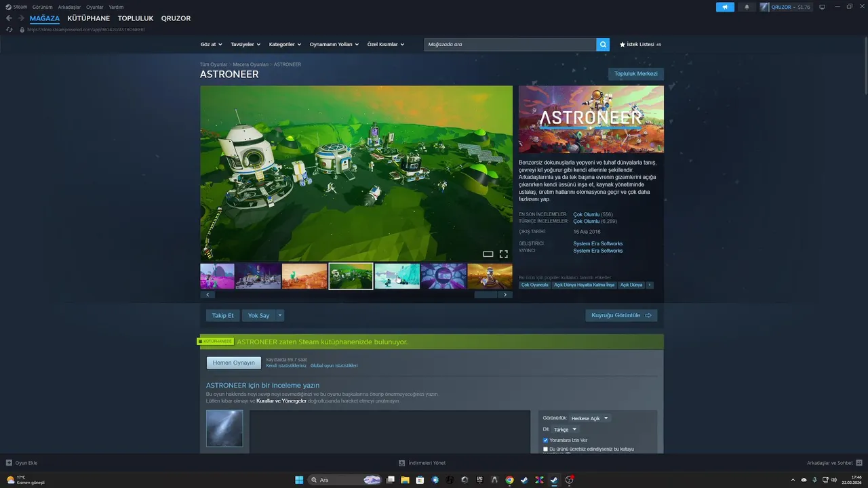Open Global oyun istatistikleri link
Screen dimensions: 868x488
pos(334,365)
